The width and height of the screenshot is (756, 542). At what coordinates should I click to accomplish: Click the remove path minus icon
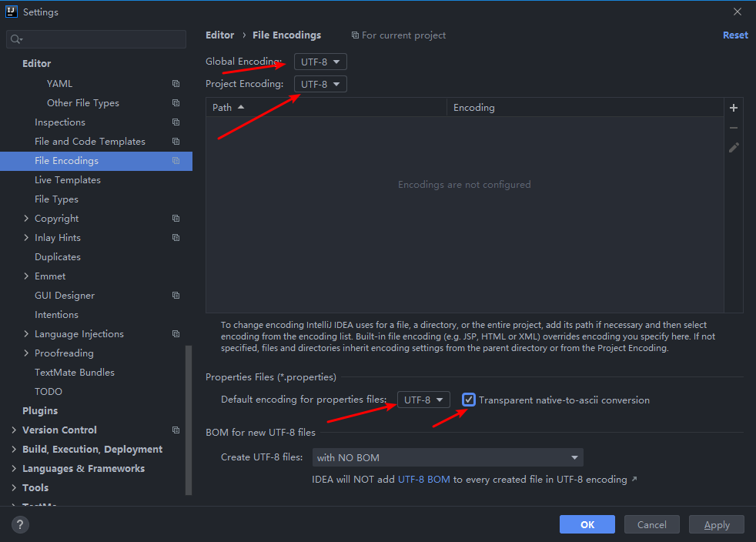coord(734,128)
